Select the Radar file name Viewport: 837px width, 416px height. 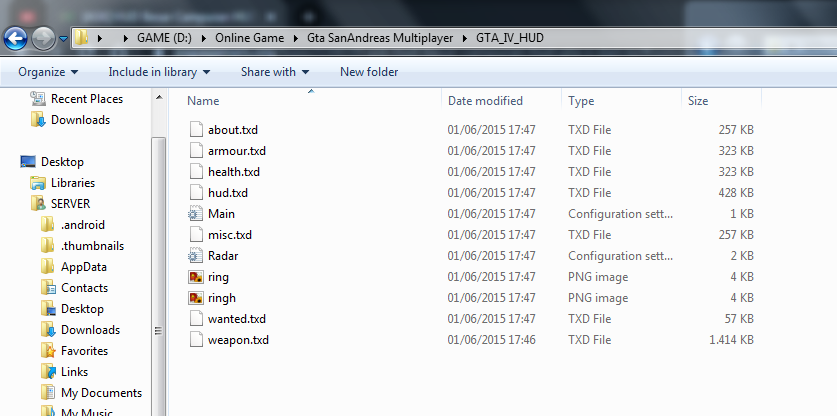(223, 256)
